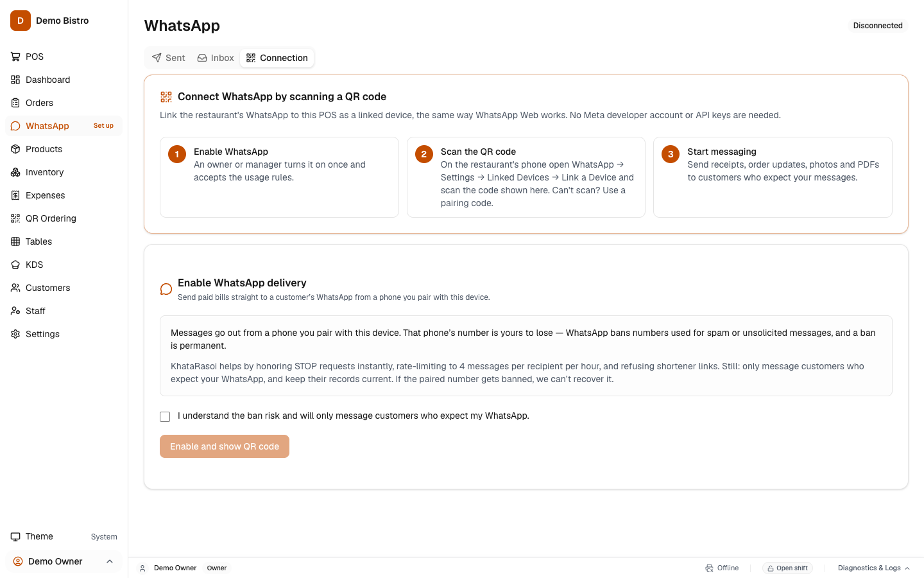
Task: Click the Disconnected status badge
Action: point(878,26)
